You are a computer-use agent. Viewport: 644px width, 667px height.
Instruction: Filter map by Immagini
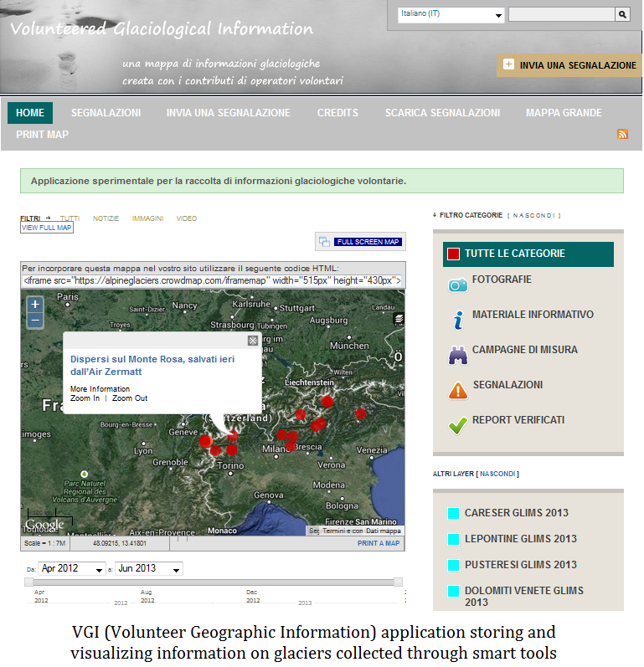147,218
